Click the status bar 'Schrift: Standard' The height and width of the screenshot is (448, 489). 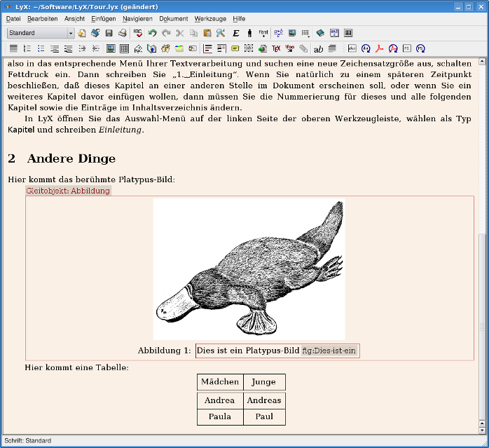coord(28,440)
